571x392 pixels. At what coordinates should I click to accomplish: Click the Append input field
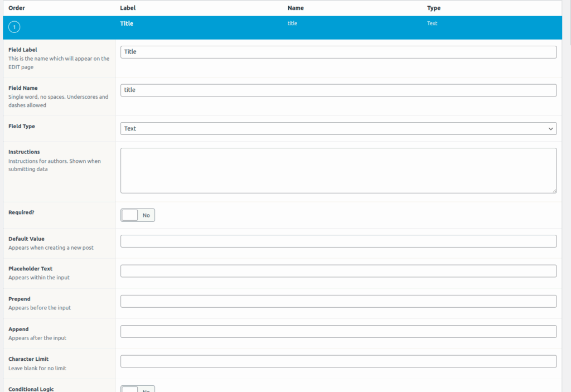[x=338, y=332]
